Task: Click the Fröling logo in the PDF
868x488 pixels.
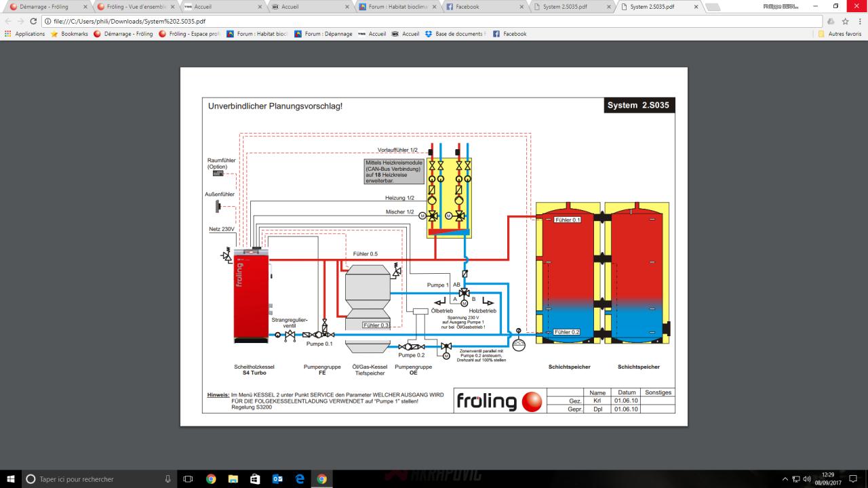Action: (499, 401)
